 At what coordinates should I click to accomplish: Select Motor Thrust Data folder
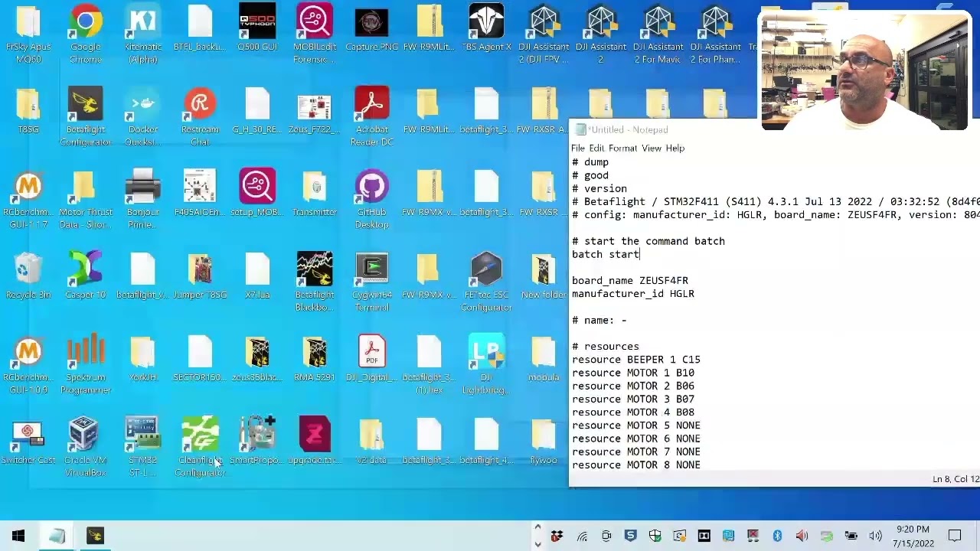[86, 197]
